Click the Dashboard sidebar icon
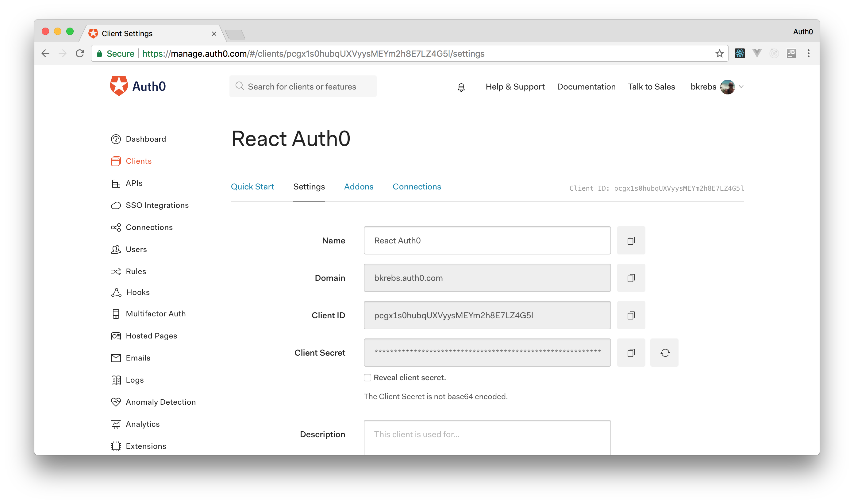The width and height of the screenshot is (854, 504). click(116, 139)
